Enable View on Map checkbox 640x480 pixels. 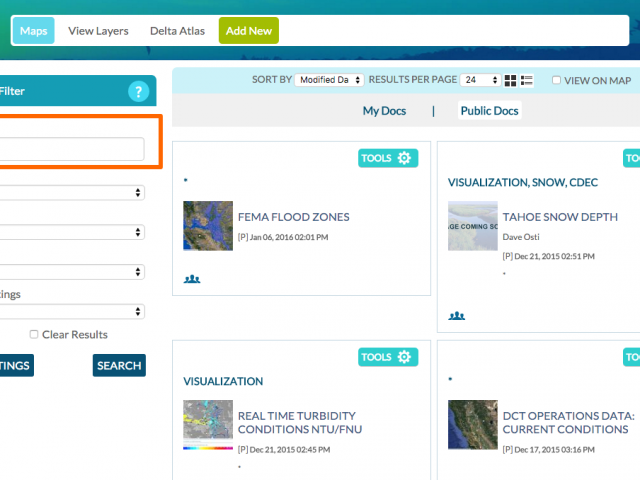coord(556,80)
